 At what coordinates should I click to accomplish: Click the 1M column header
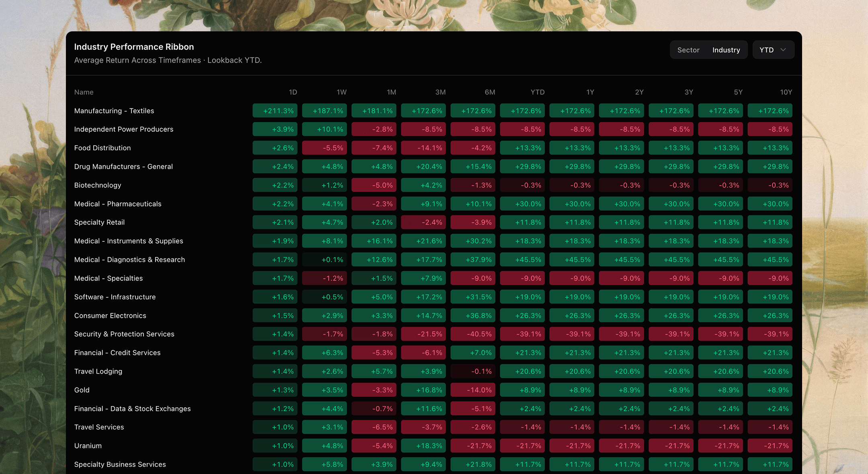[x=391, y=92]
